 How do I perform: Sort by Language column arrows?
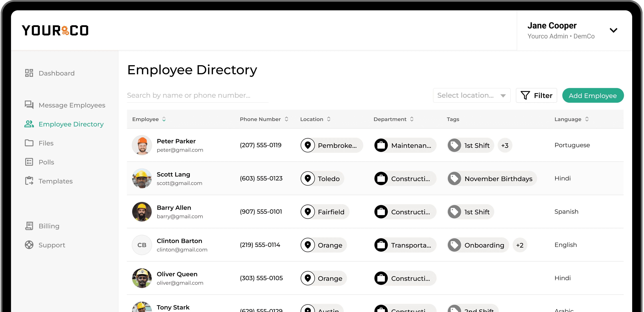click(x=587, y=119)
